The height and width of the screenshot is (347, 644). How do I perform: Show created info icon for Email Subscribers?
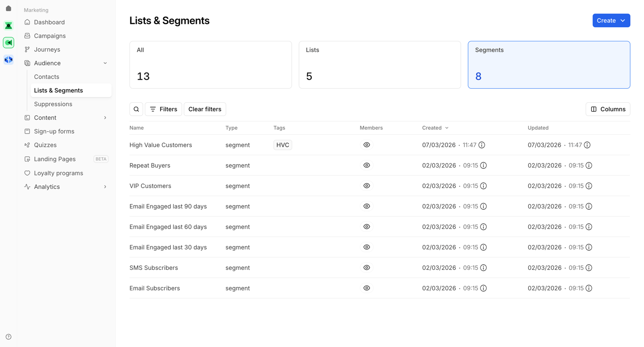click(483, 288)
